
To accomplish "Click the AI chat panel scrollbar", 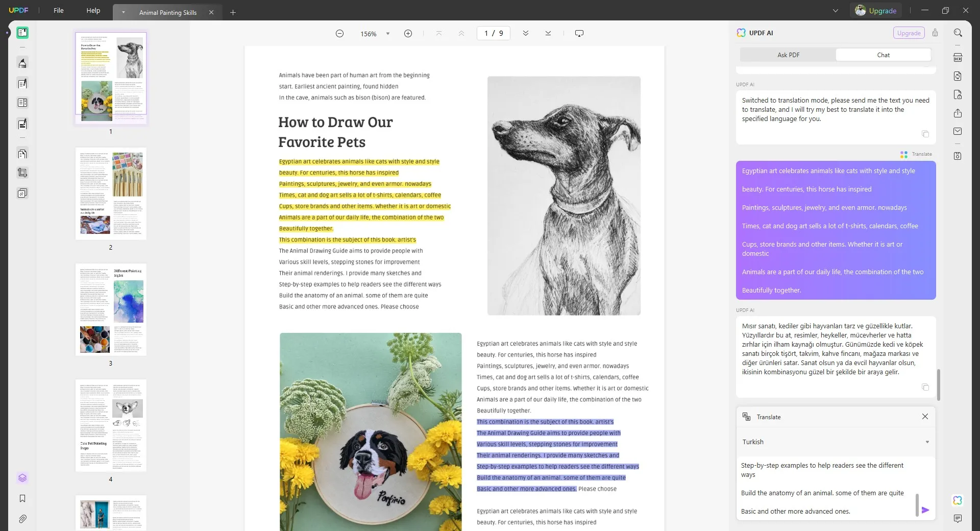I will click(938, 384).
